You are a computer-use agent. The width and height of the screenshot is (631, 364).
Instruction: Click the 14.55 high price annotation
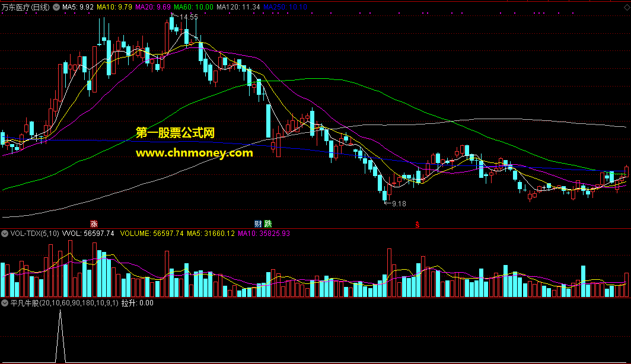pyautogui.click(x=189, y=17)
